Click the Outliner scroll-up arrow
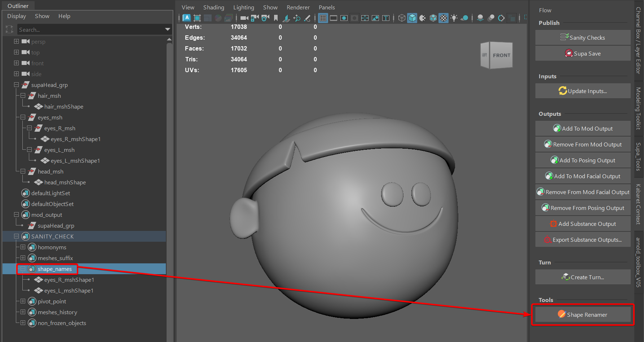The height and width of the screenshot is (342, 644). (169, 39)
